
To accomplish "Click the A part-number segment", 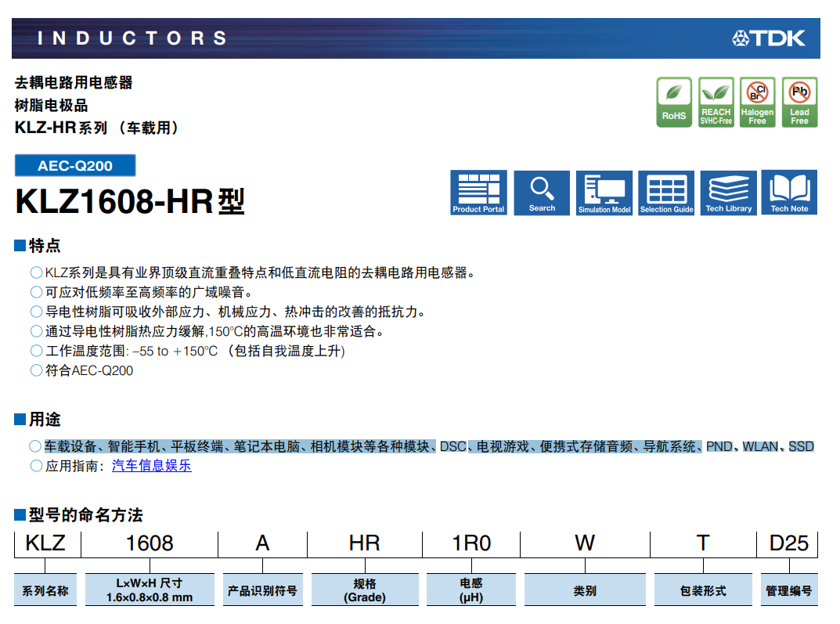I will point(262,543).
